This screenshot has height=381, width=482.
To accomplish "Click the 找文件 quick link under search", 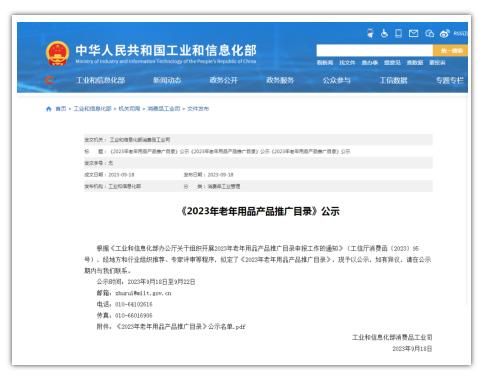I will (347, 63).
